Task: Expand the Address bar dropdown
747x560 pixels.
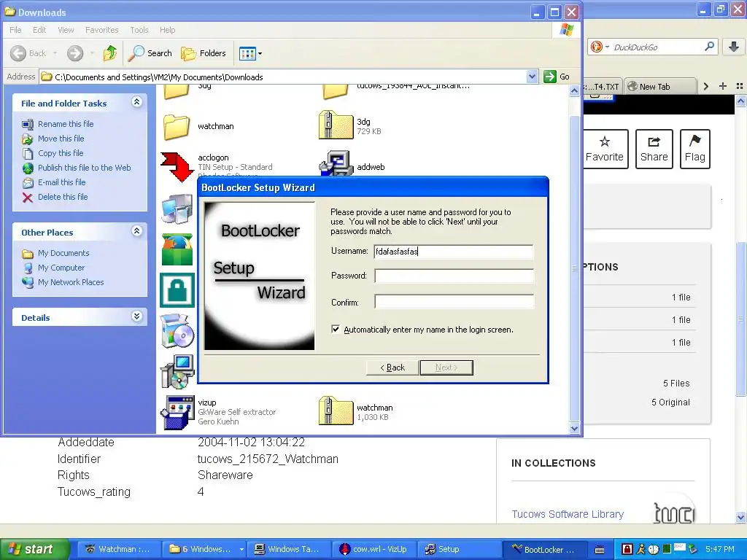Action: (532, 76)
